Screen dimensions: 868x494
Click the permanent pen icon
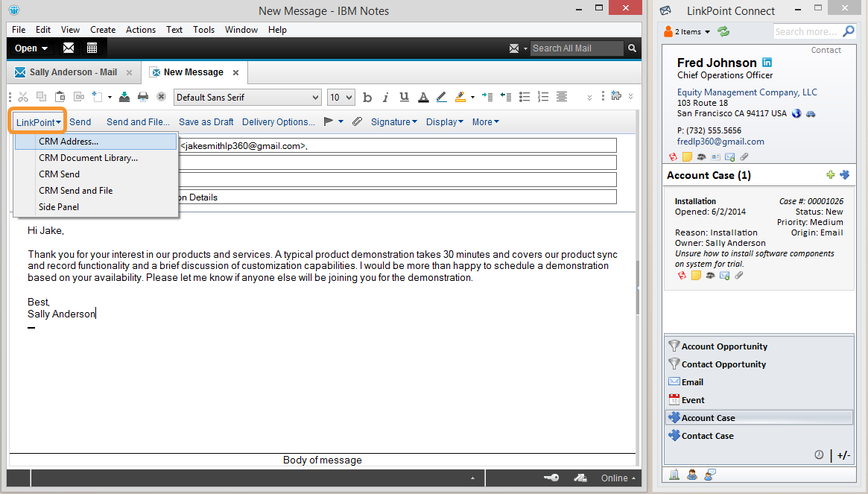[441, 98]
